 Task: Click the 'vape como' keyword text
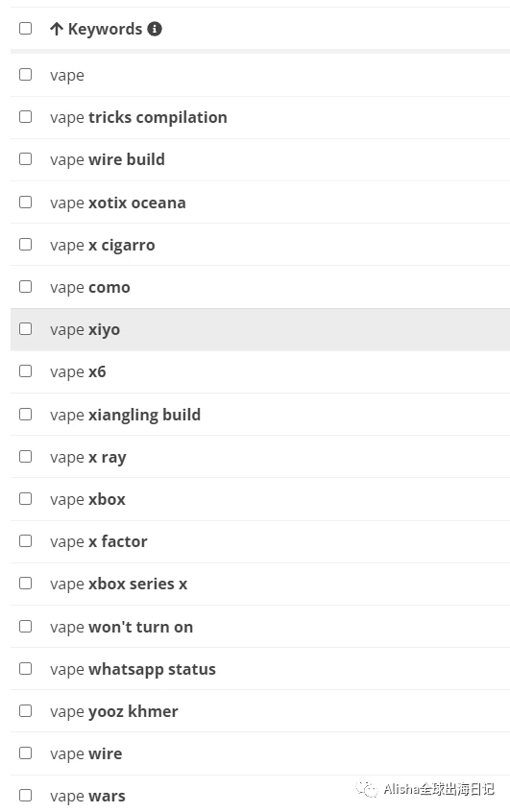[x=90, y=287]
